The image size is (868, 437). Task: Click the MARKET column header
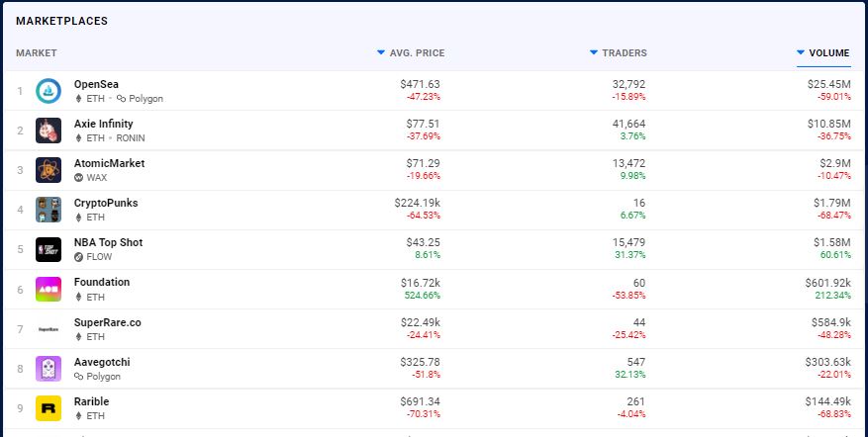[37, 53]
